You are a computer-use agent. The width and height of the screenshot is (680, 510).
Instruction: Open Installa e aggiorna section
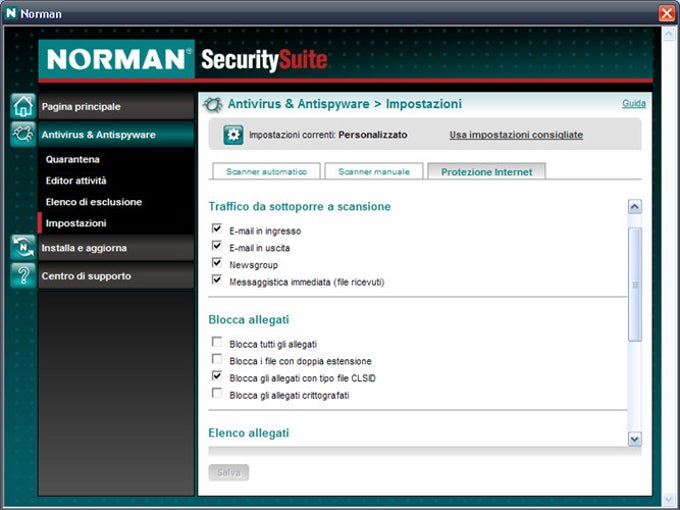tap(116, 248)
